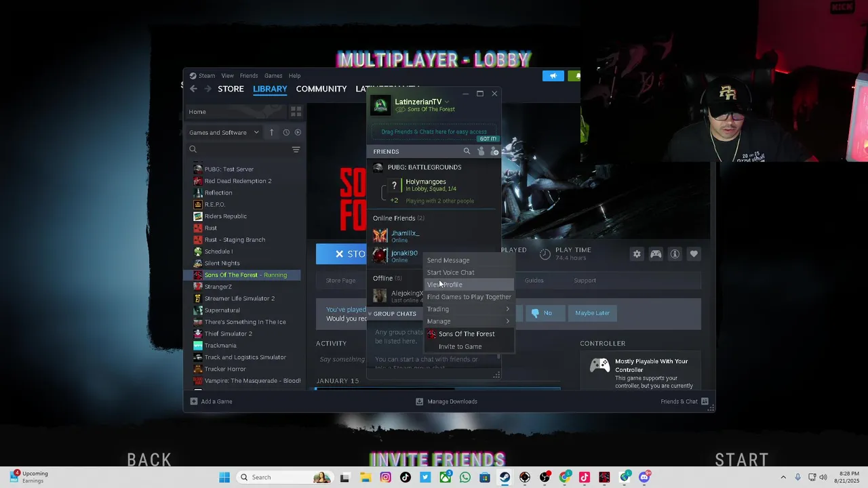This screenshot has width=868, height=488.
Task: Open the Support tab
Action: [585, 281]
